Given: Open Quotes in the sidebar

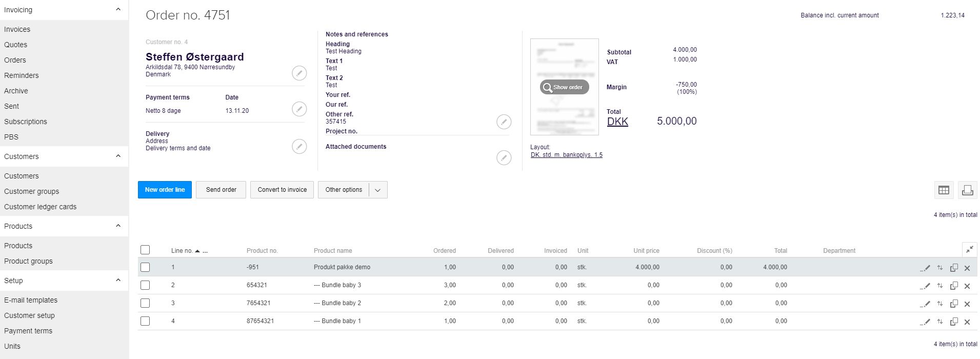Looking at the screenshot, I should (x=16, y=45).
